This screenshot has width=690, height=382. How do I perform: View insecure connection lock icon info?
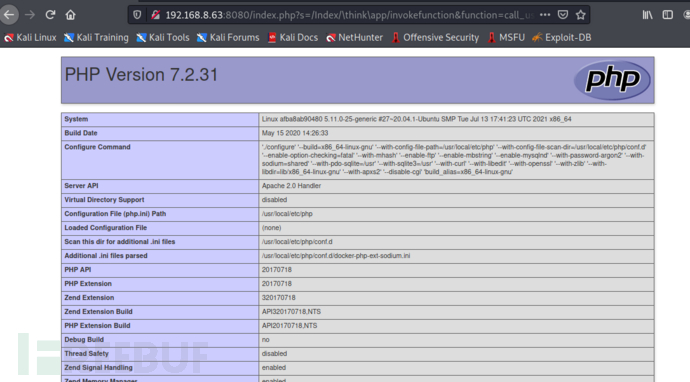(155, 15)
